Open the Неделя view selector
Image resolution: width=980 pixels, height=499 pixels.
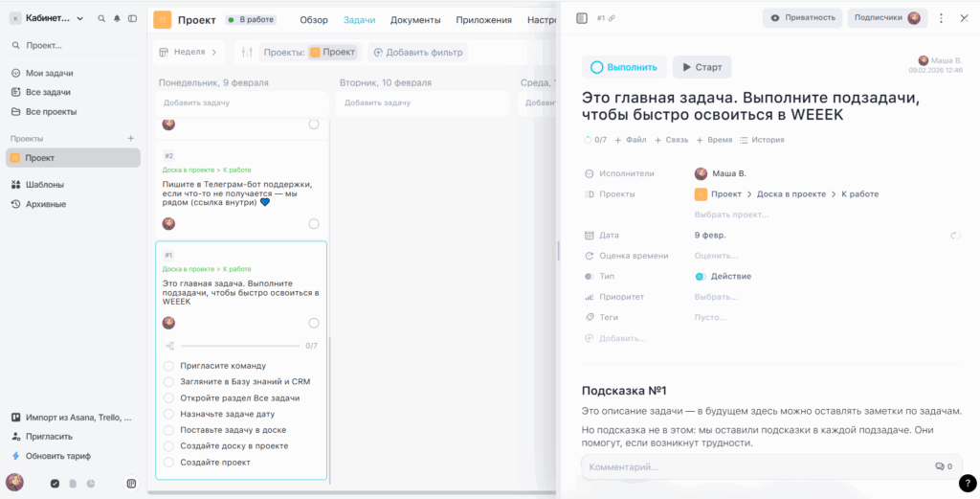point(189,52)
